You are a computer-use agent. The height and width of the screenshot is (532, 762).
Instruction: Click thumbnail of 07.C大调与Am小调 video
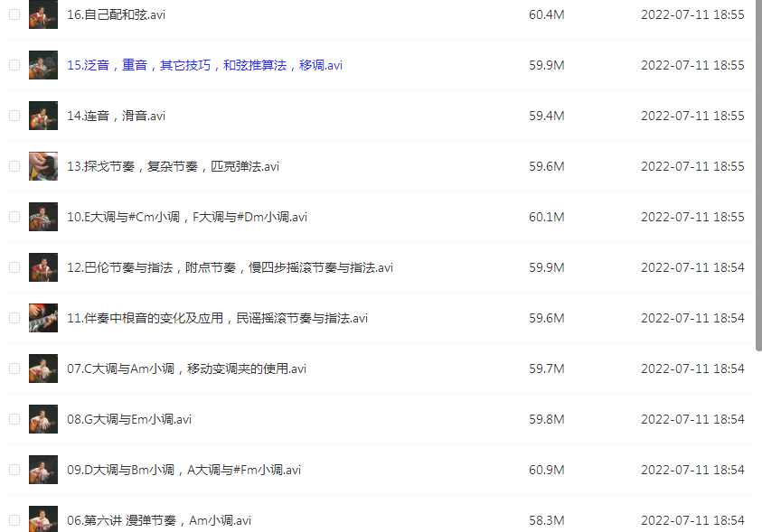43,369
